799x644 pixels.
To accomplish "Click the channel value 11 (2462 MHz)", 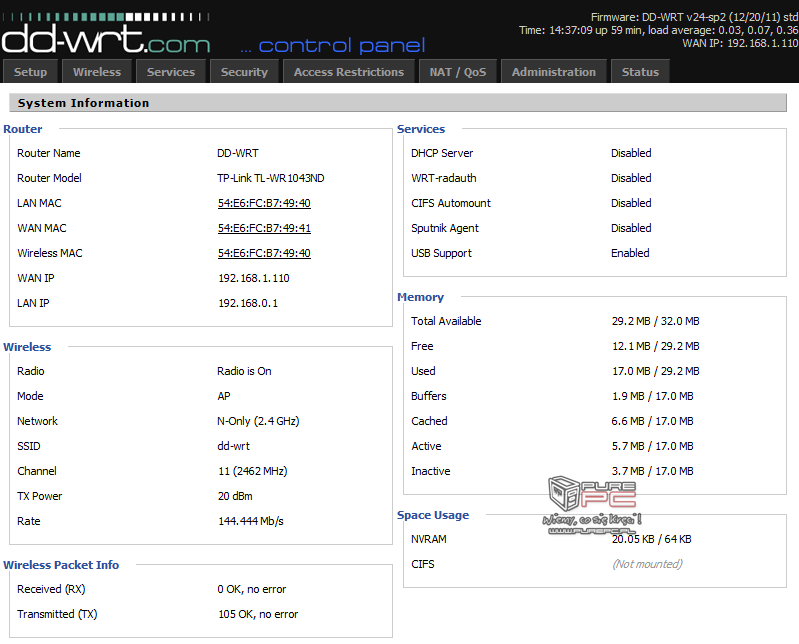I will 253,471.
